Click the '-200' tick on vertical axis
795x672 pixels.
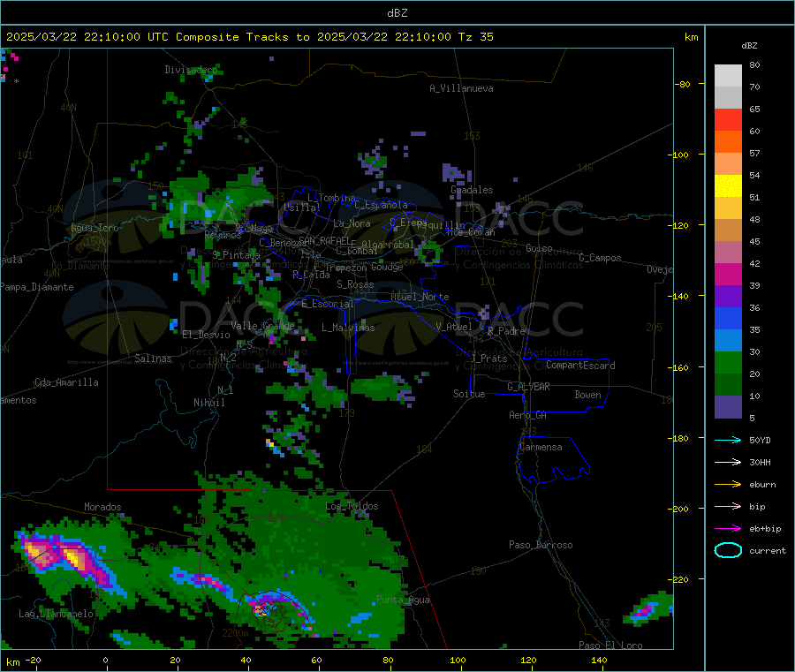coord(678,509)
